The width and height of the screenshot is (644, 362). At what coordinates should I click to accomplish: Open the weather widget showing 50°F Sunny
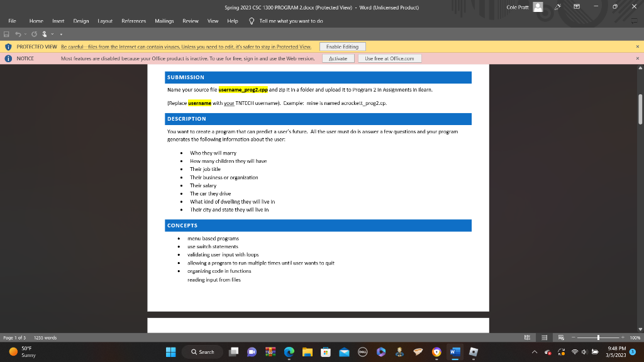[x=23, y=352]
